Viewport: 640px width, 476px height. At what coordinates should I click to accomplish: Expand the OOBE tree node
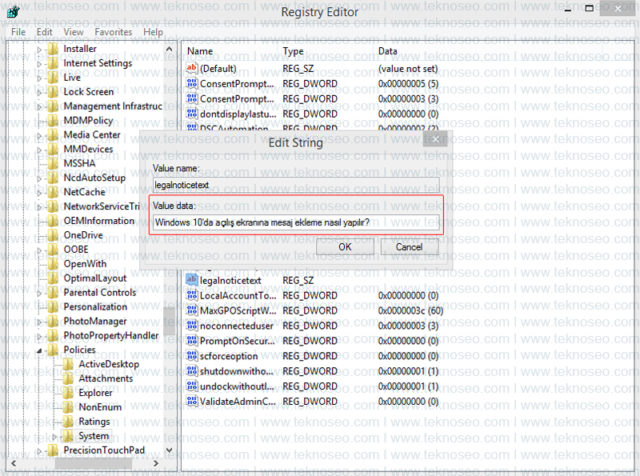coord(40,250)
